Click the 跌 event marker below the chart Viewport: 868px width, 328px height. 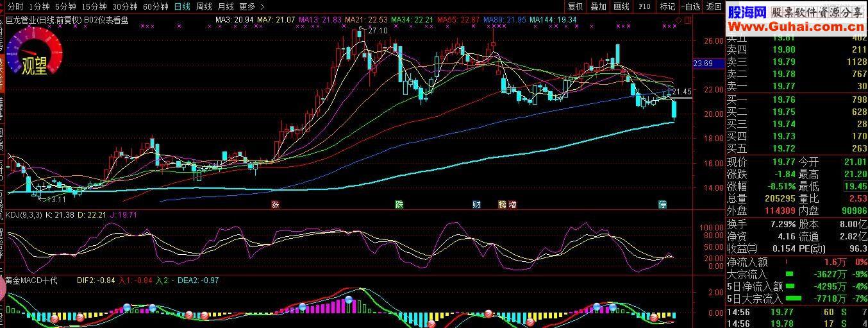399,205
